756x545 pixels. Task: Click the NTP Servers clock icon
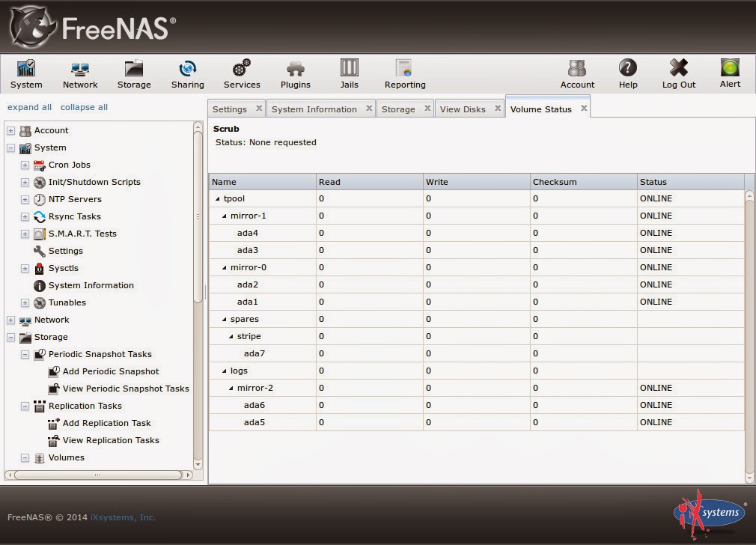point(40,200)
